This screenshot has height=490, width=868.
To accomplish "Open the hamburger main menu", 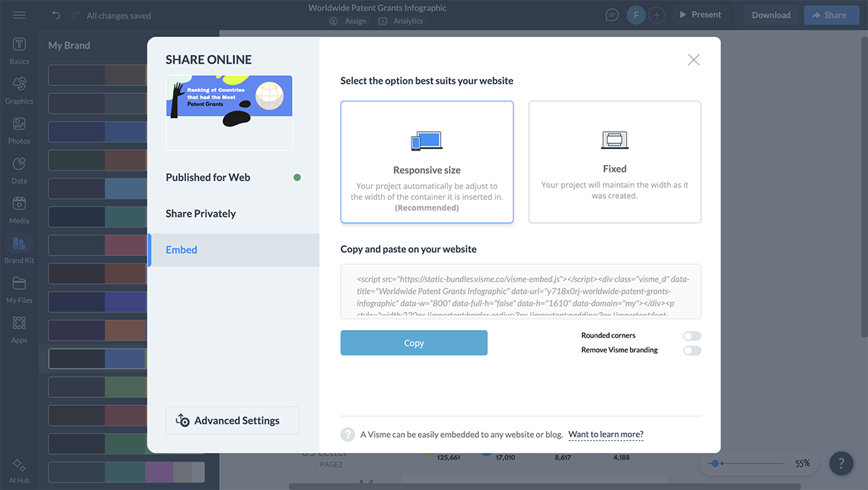I will click(x=20, y=15).
